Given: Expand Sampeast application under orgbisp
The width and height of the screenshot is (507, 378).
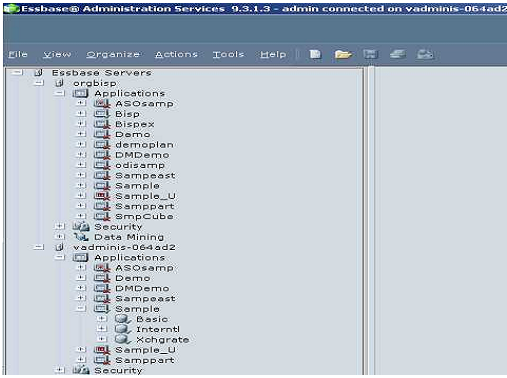Looking at the screenshot, I should (x=81, y=175).
